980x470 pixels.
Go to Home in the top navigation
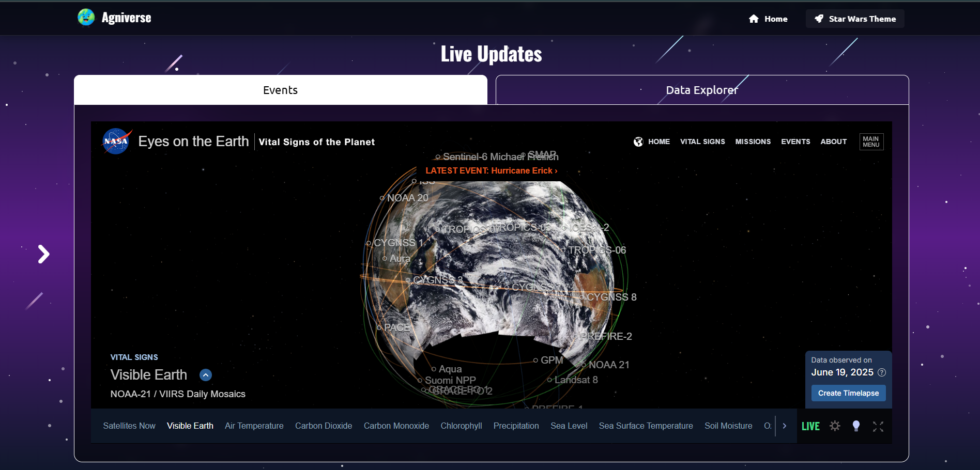[x=768, y=19]
